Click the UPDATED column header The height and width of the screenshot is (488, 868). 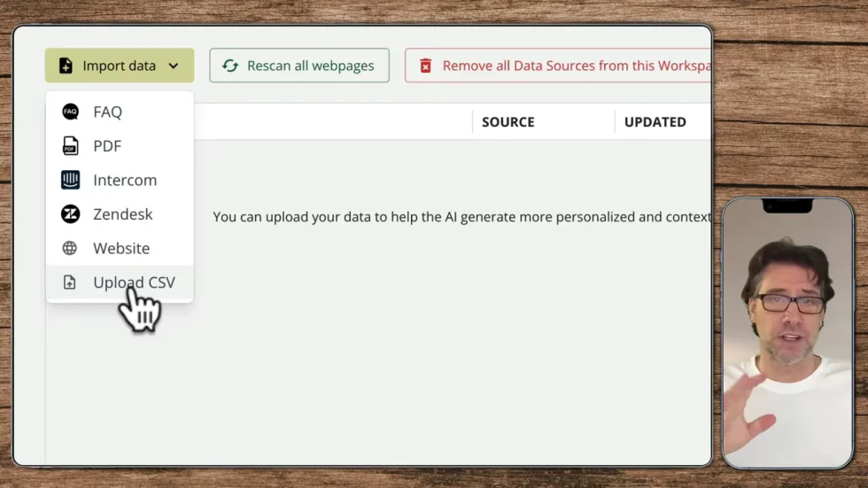point(655,122)
